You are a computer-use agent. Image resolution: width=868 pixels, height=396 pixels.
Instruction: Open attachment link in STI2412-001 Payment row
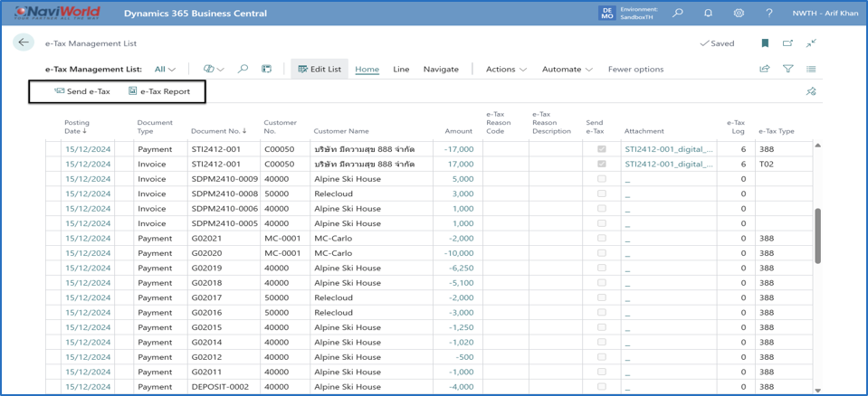669,149
